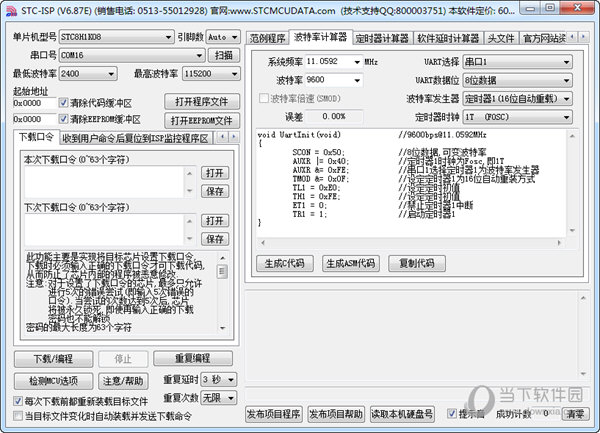Open the 单片机型号 STC8H1K08 dropdown
The height and width of the screenshot is (433, 600).
(x=116, y=37)
